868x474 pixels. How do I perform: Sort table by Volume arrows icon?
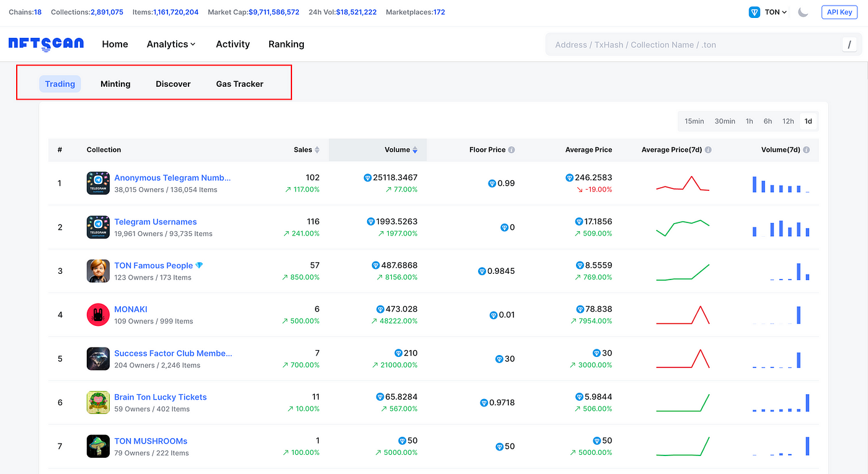tap(415, 150)
